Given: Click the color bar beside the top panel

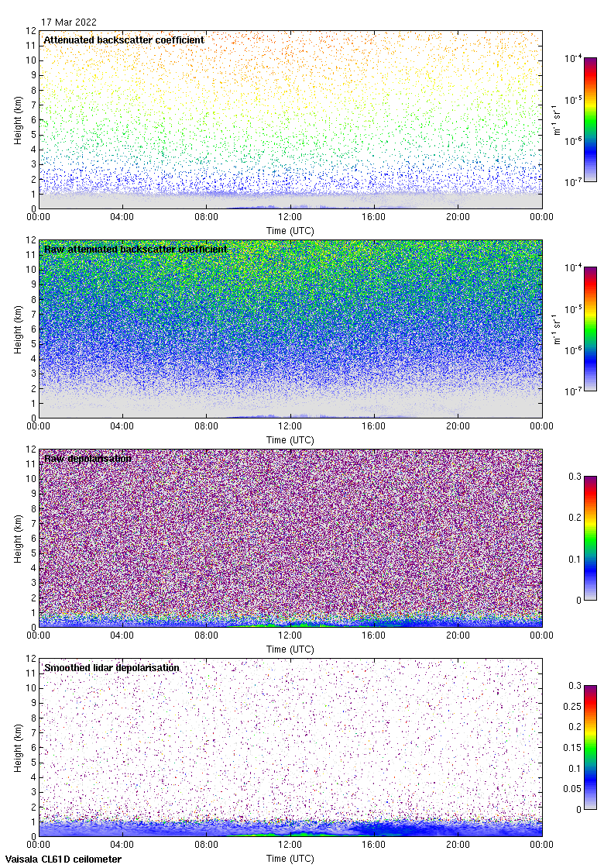Looking at the screenshot, I should pos(589,119).
